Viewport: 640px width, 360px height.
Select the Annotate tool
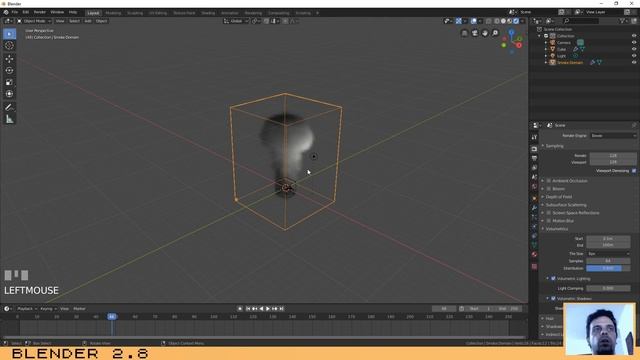click(9, 107)
